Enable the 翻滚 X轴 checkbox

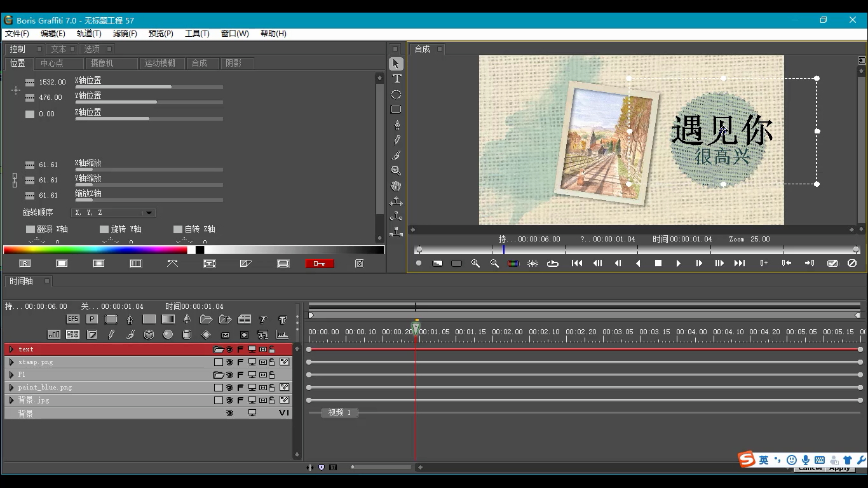(30, 229)
